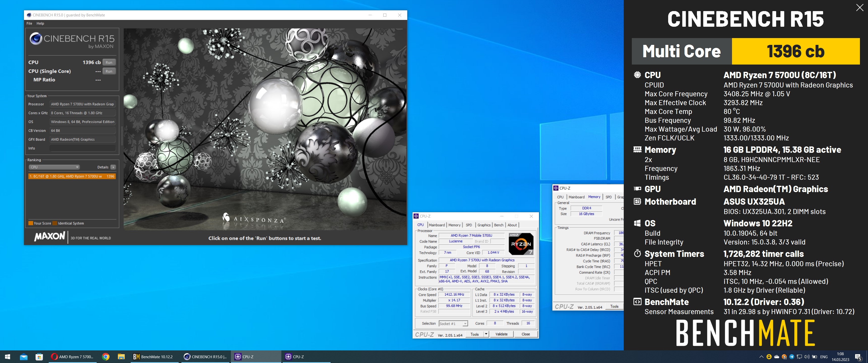
Task: Click the Ryzen 7 logo in CPU-Z
Action: tap(521, 244)
